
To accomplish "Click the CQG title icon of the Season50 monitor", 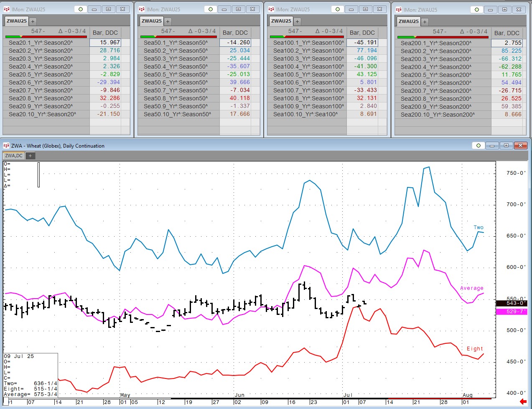I will (142, 9).
